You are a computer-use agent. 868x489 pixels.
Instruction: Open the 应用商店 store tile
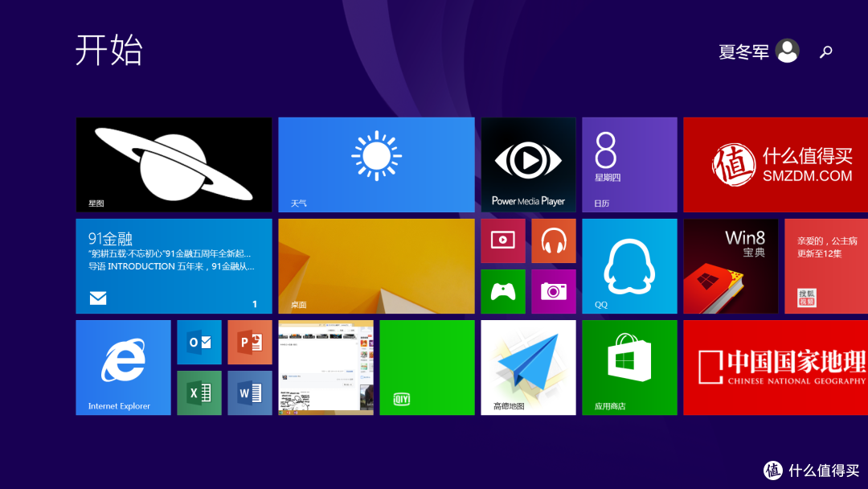629,368
